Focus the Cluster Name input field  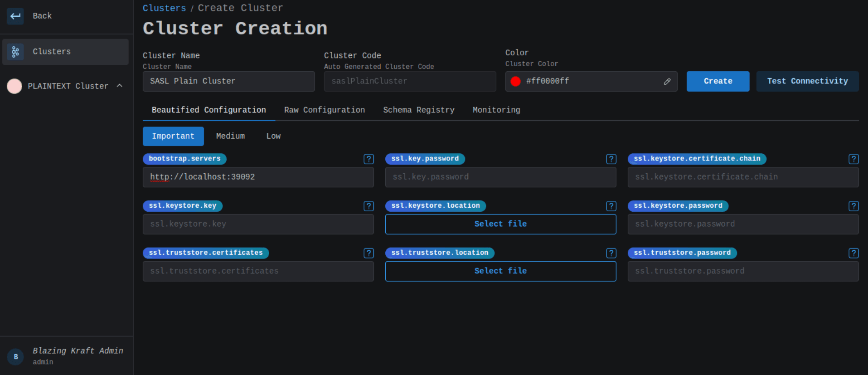tap(228, 82)
